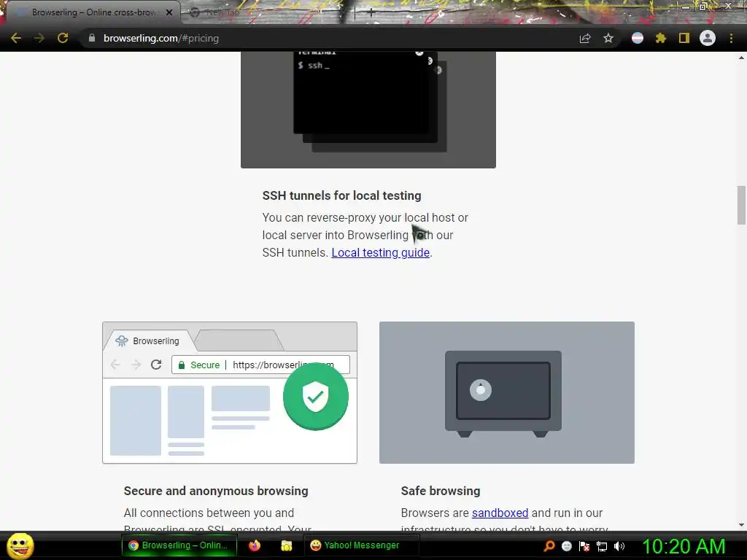The height and width of the screenshot is (560, 747).
Task: Click the browser forward arrow
Action: coord(39,38)
